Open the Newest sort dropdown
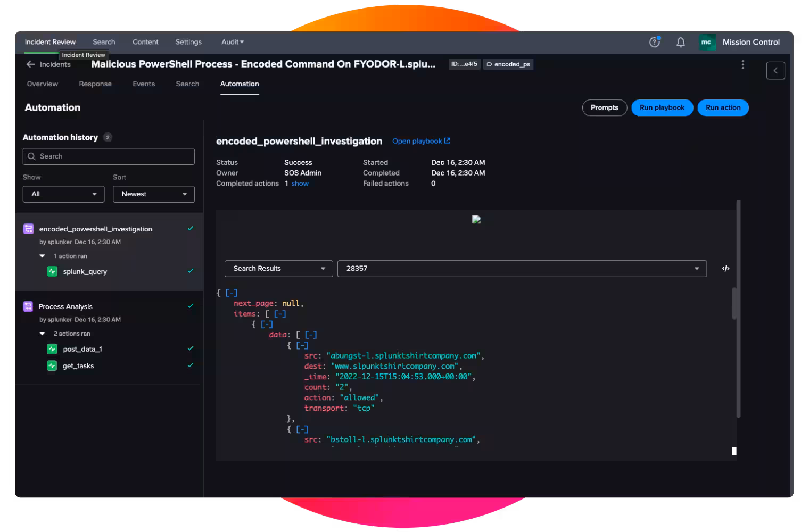 [x=153, y=194]
